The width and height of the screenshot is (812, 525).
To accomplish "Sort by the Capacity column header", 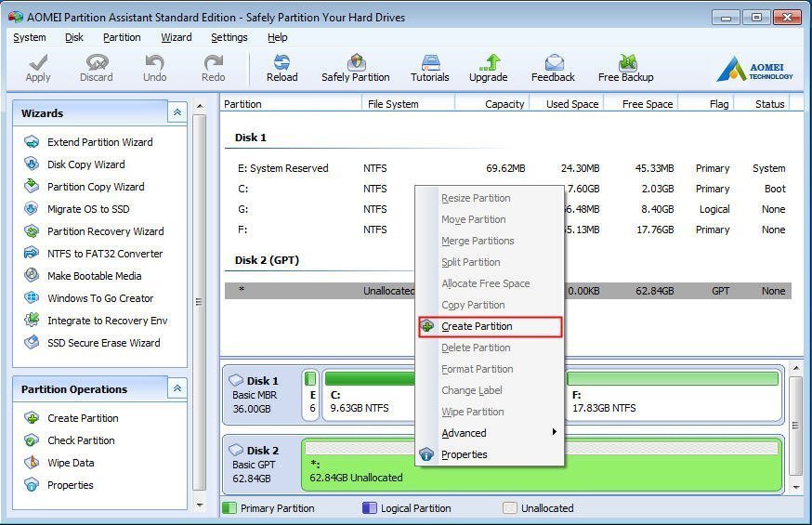I will 492,104.
